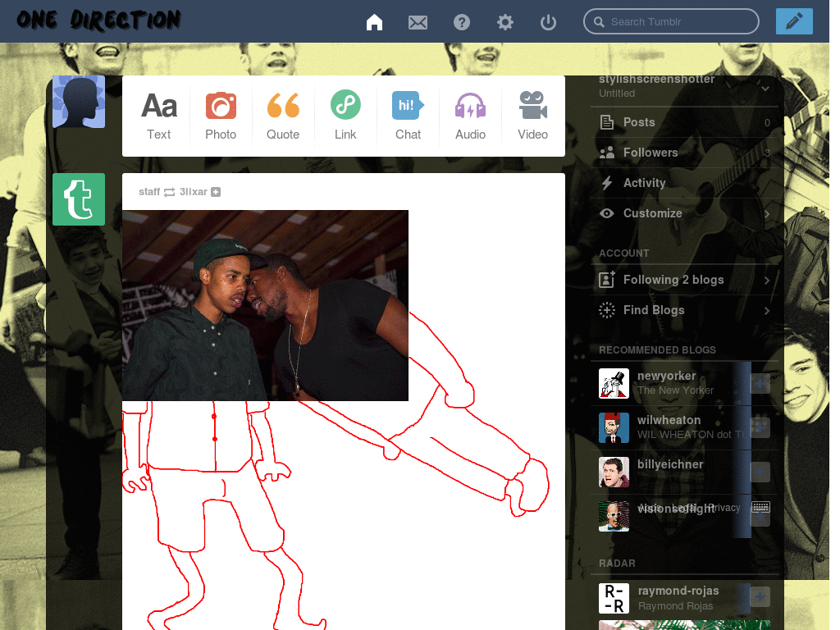Click the One Direction header logo

click(x=98, y=20)
